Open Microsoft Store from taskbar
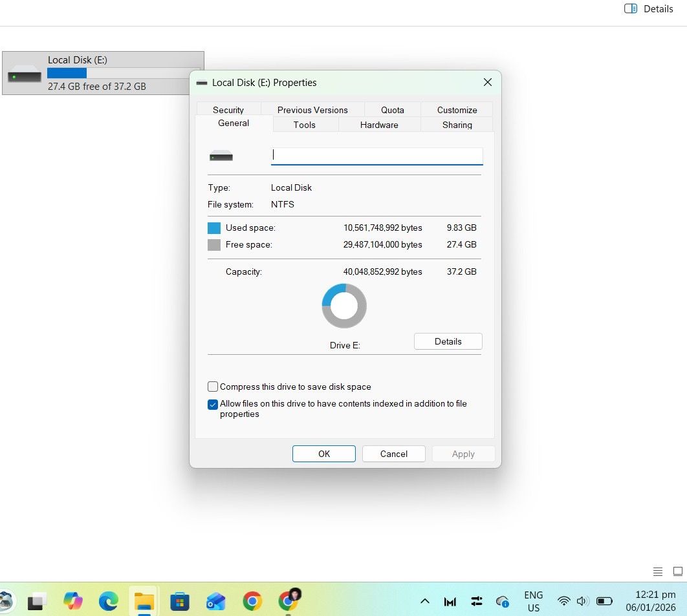The width and height of the screenshot is (687, 616). [180, 600]
